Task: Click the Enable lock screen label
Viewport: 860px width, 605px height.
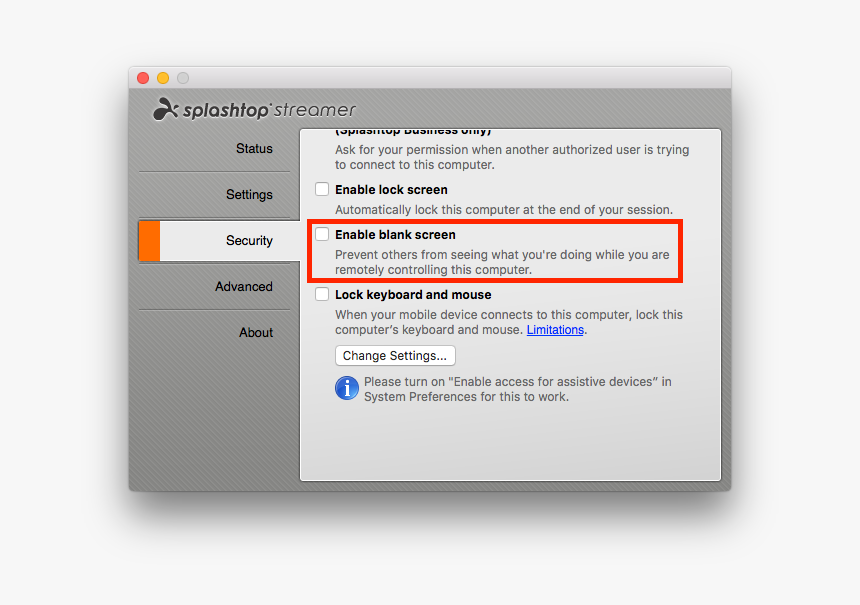Action: (391, 190)
